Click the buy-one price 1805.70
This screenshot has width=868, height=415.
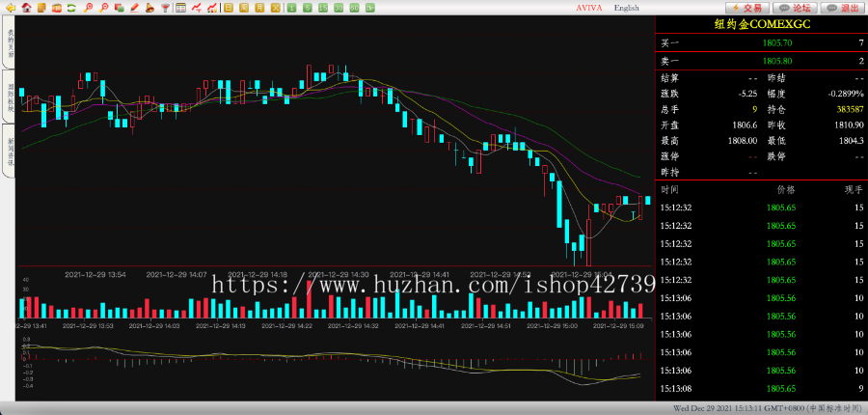tap(776, 42)
